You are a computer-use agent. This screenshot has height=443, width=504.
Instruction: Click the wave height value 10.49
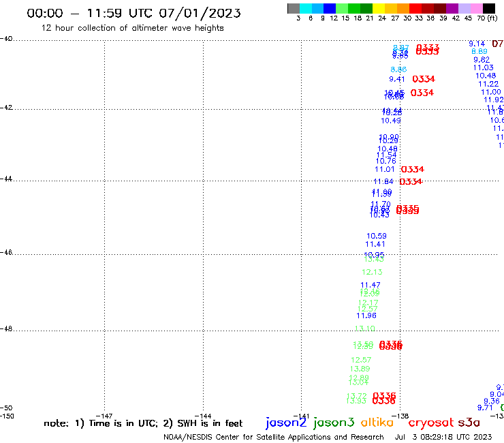pyautogui.click(x=391, y=121)
